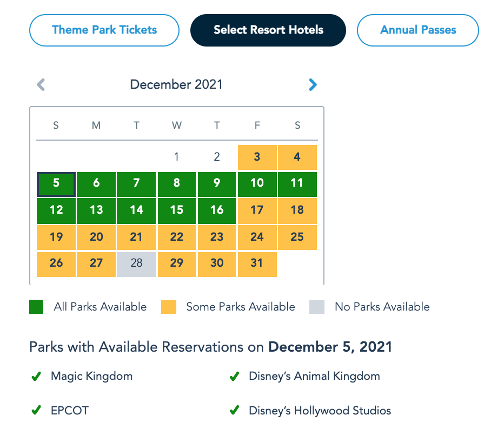Choose December 10 on the calendar

(257, 184)
